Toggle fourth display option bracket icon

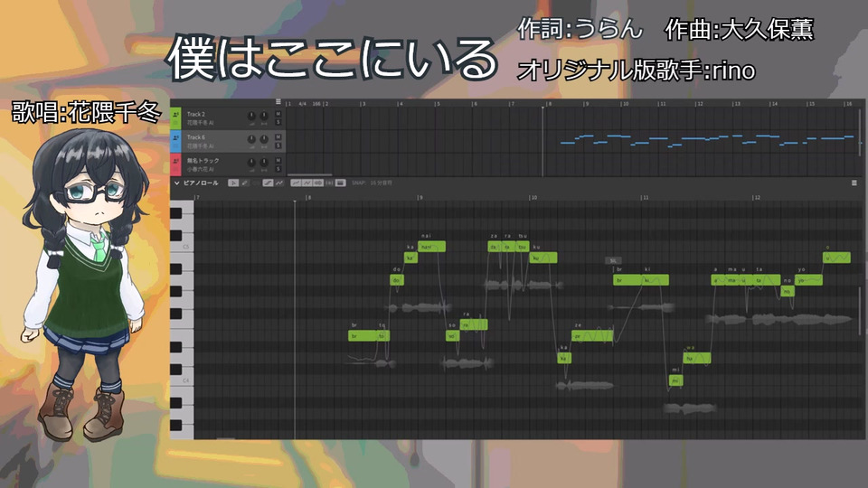click(x=329, y=183)
